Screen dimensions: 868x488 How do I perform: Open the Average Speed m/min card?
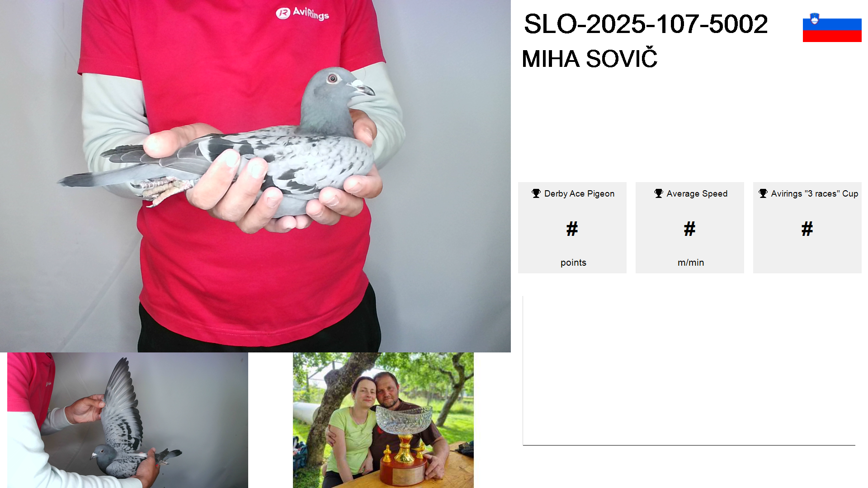(689, 228)
